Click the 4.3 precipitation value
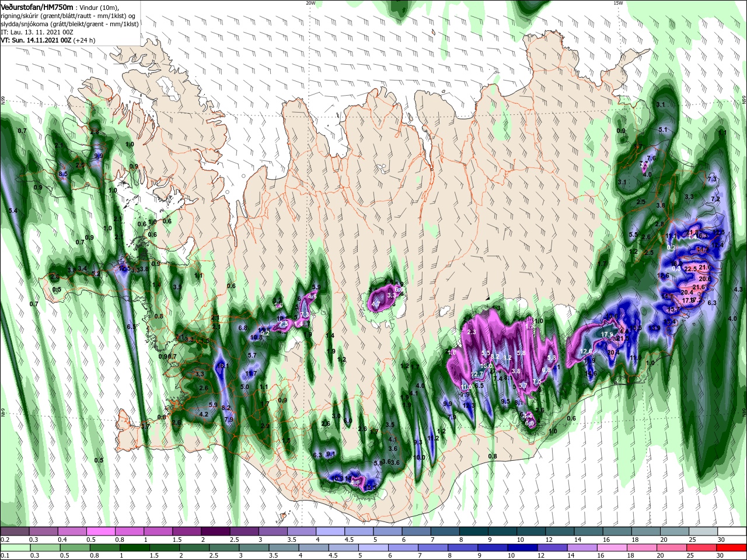 click(738, 289)
